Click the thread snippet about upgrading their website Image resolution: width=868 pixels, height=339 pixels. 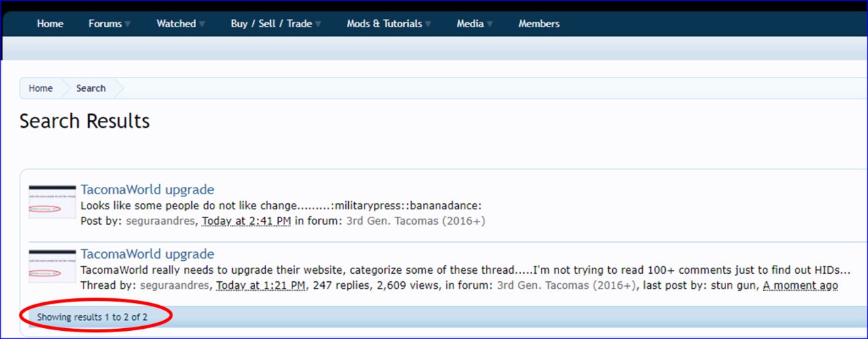point(466,270)
